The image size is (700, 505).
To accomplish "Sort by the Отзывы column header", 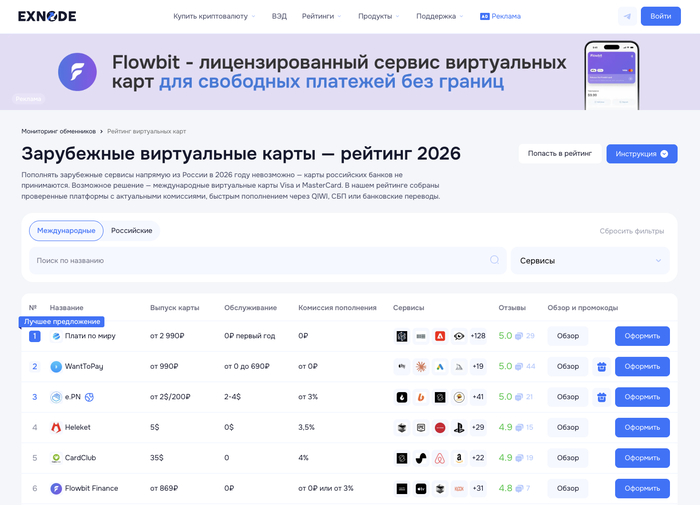I will [512, 308].
